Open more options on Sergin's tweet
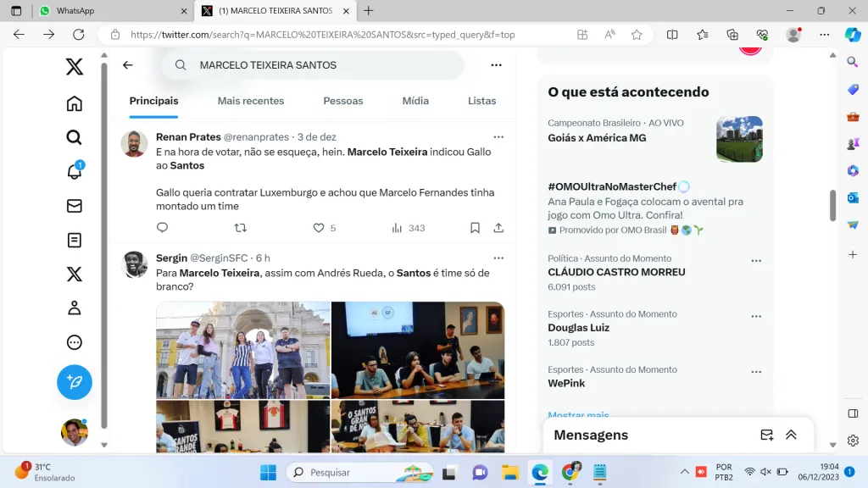 tap(498, 258)
